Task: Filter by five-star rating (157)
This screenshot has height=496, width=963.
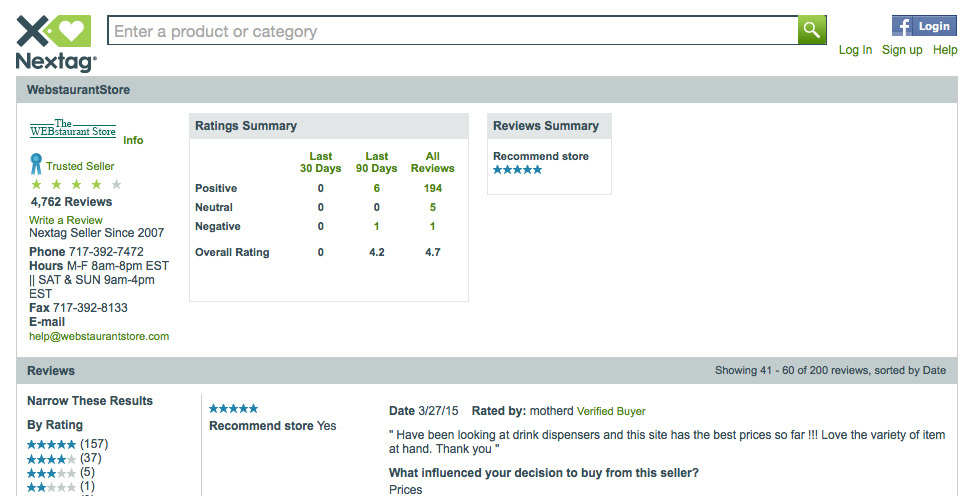Action: 68,444
